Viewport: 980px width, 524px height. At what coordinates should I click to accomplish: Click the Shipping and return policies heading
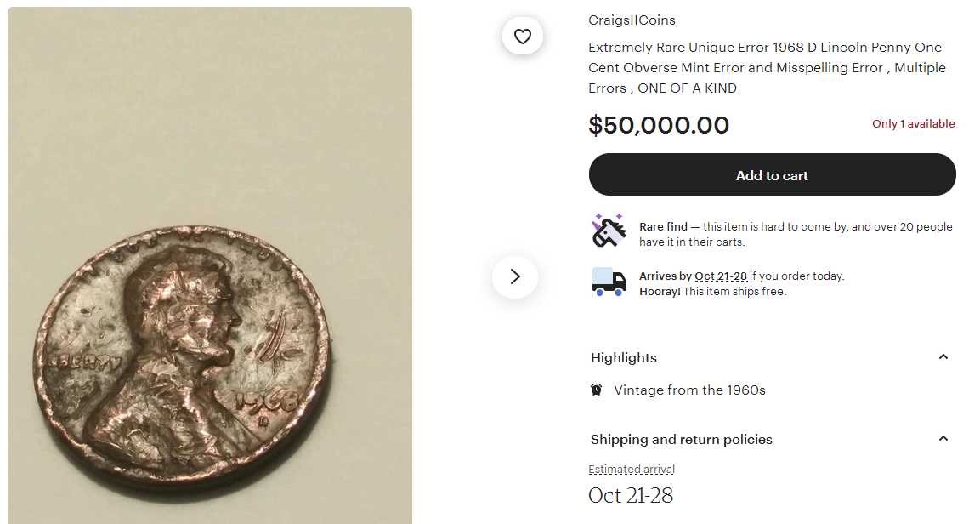pyautogui.click(x=681, y=440)
